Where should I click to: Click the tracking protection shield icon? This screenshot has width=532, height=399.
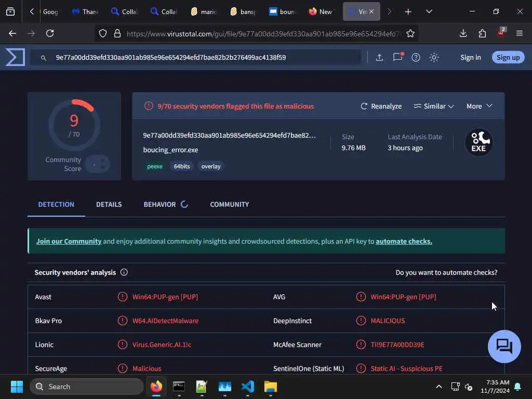(x=103, y=33)
